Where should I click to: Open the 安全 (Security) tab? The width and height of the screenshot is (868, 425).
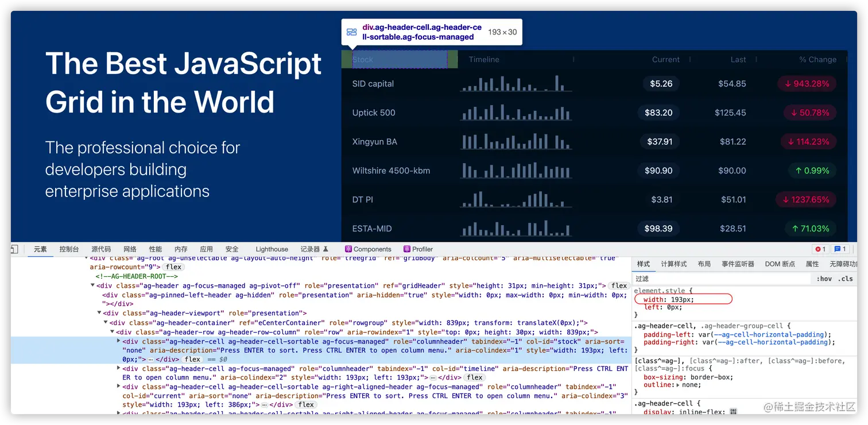click(x=232, y=249)
